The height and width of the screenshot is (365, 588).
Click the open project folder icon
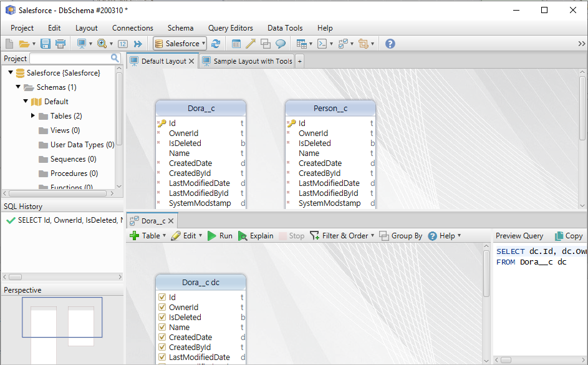pos(24,44)
